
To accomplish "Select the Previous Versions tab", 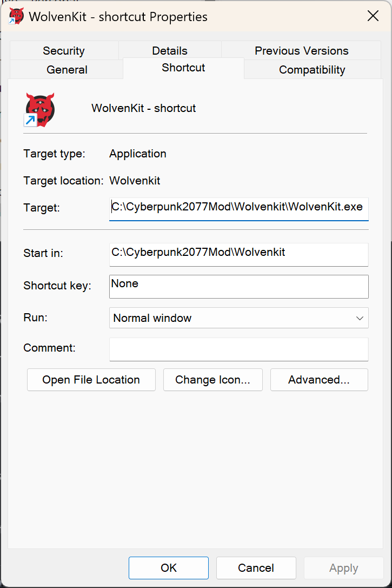I will (x=302, y=51).
